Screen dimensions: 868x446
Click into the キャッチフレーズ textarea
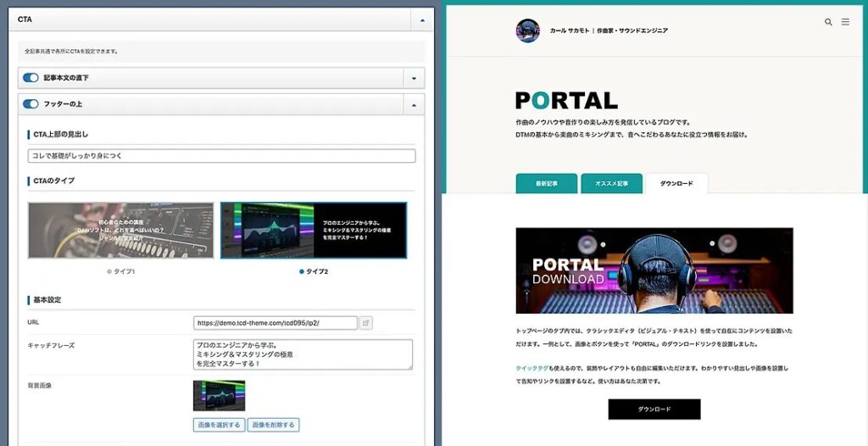303,354
